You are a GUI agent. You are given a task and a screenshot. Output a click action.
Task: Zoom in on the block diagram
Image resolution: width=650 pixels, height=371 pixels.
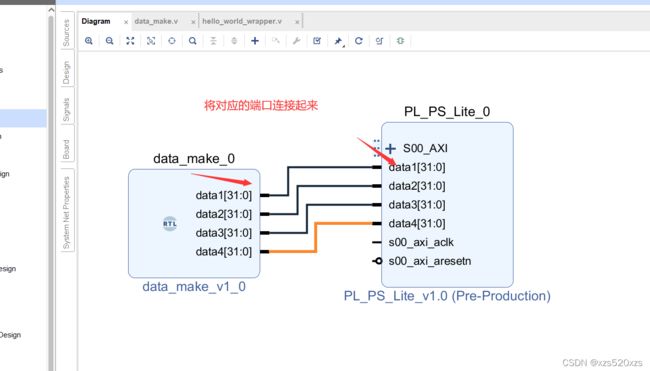click(89, 41)
